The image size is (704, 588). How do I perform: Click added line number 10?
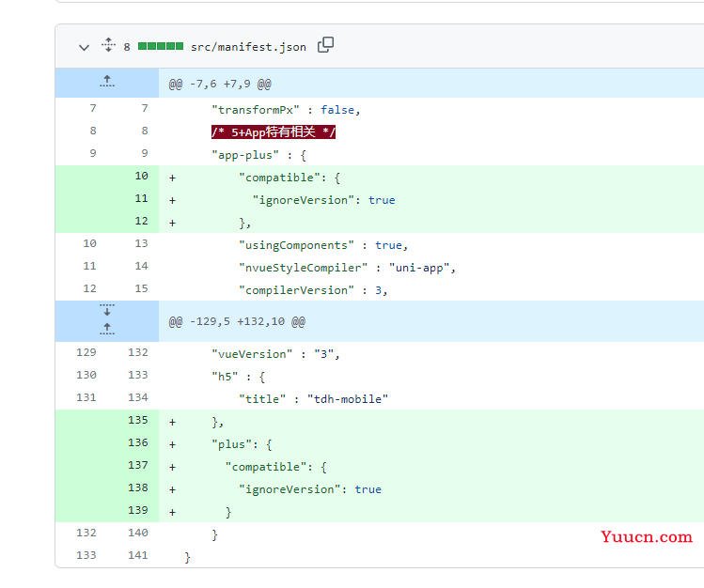tap(141, 176)
